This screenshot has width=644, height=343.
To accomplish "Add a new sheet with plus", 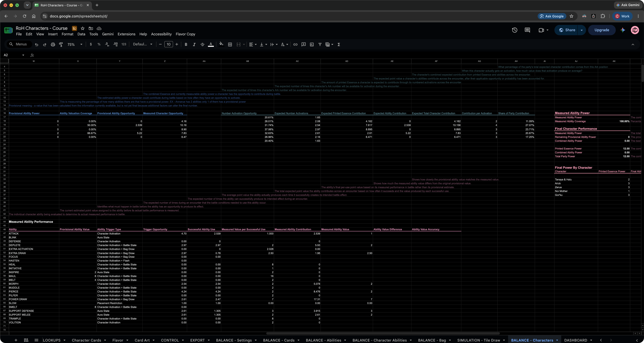I will coord(16,340).
